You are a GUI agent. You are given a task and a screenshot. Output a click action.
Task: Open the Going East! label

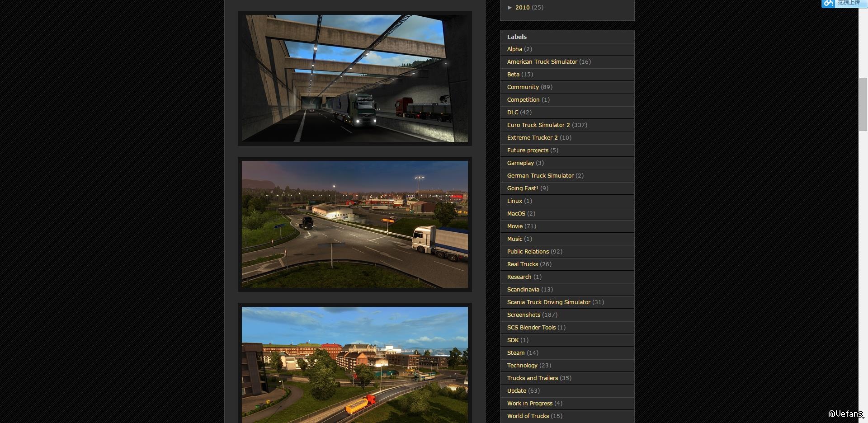pyautogui.click(x=523, y=188)
